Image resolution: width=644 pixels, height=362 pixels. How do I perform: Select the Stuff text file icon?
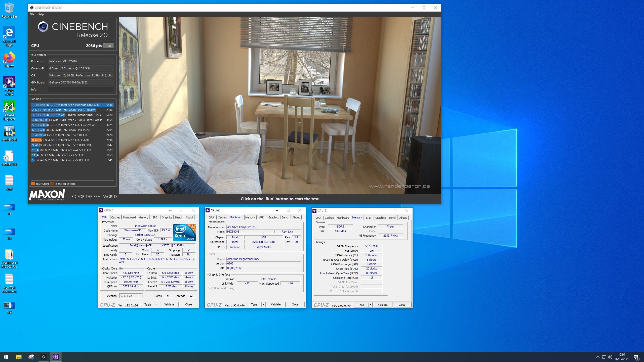[x=9, y=183]
